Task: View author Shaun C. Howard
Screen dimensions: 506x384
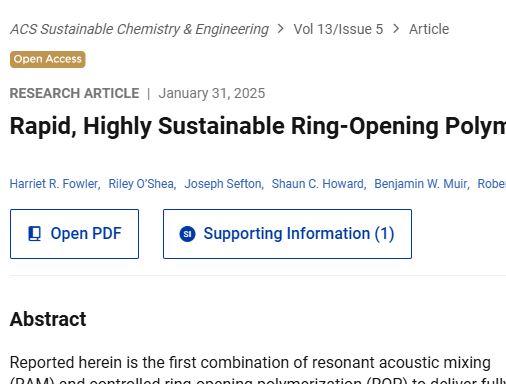Action: tap(319, 184)
